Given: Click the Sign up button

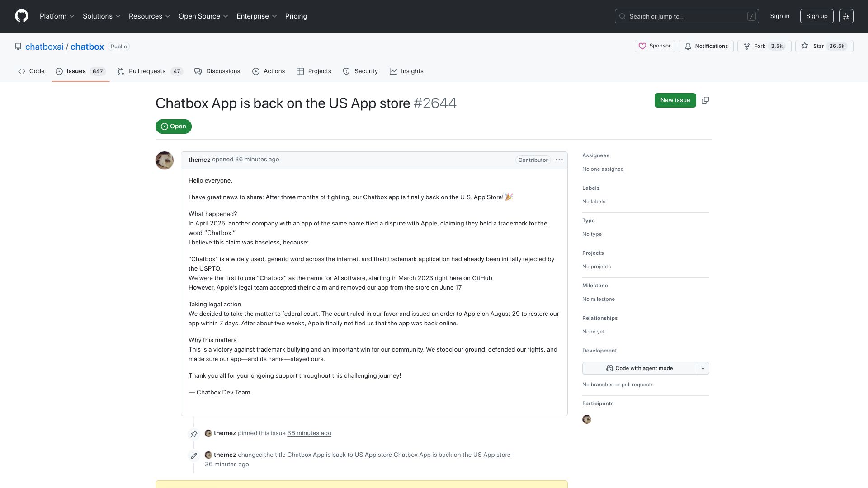Looking at the screenshot, I should click(x=816, y=16).
